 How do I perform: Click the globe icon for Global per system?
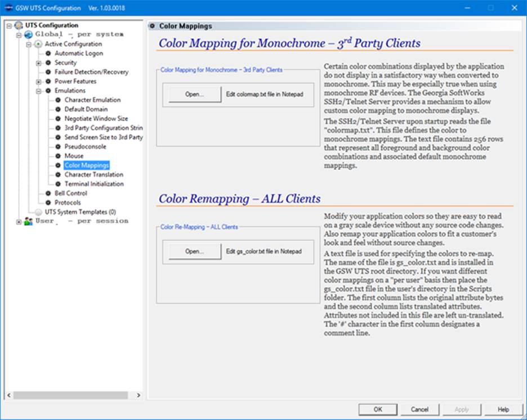click(x=29, y=34)
